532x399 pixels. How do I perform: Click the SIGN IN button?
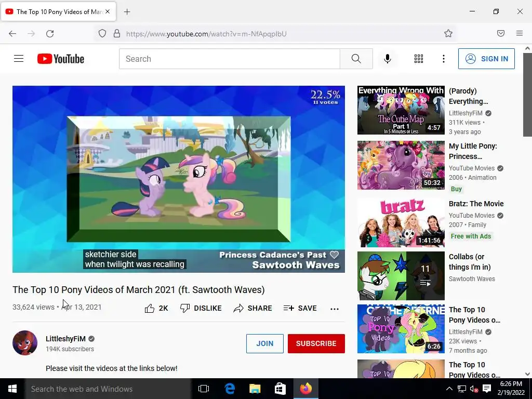tap(486, 59)
